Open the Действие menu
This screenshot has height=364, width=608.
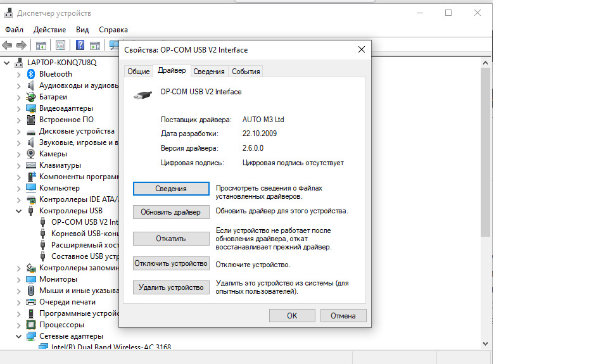tap(49, 30)
